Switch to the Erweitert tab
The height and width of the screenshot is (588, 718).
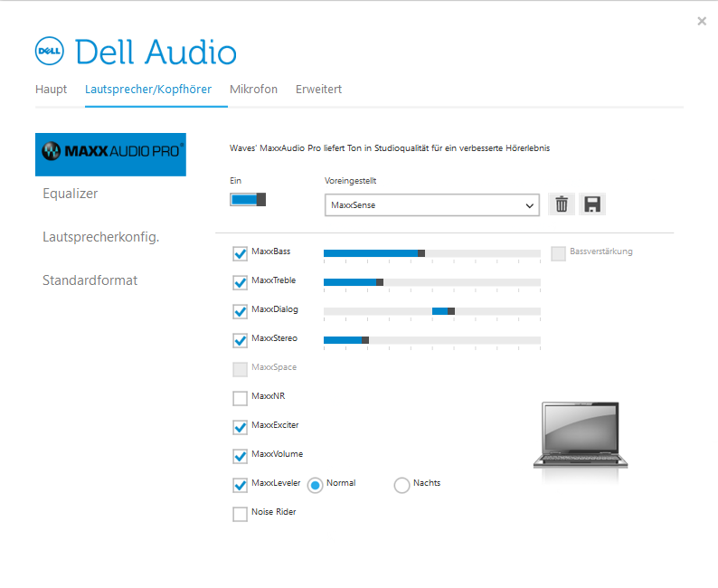pyautogui.click(x=318, y=89)
